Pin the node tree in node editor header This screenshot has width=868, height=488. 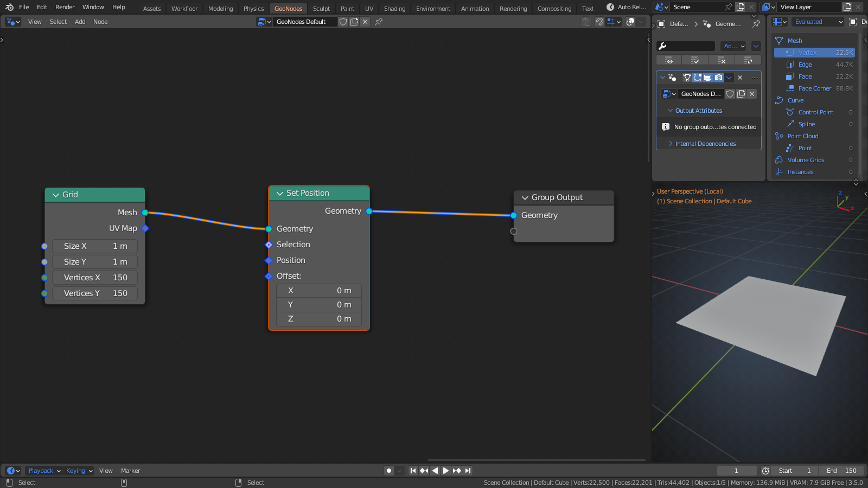379,22
